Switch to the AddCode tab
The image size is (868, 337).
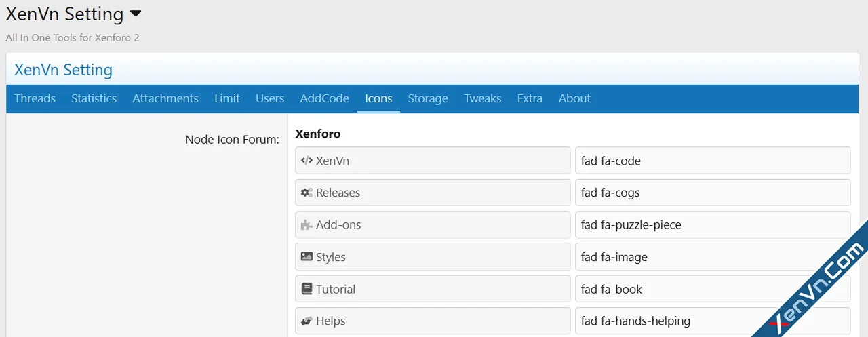point(324,98)
